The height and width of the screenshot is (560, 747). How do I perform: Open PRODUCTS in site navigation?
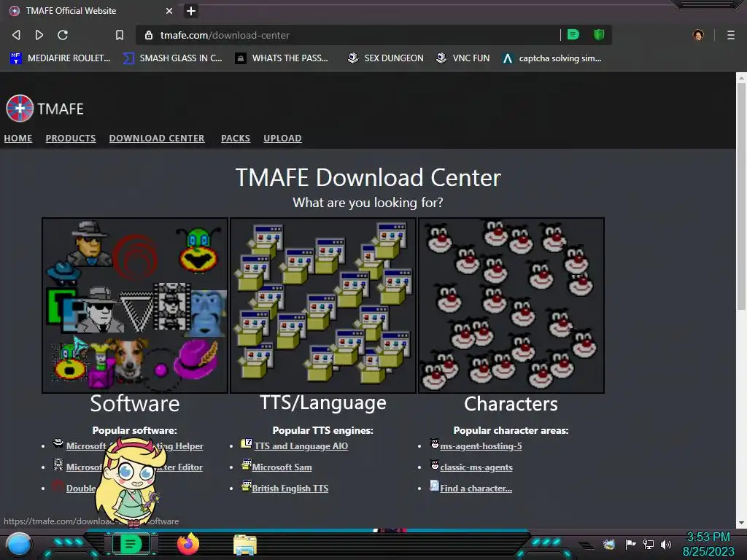(x=71, y=138)
